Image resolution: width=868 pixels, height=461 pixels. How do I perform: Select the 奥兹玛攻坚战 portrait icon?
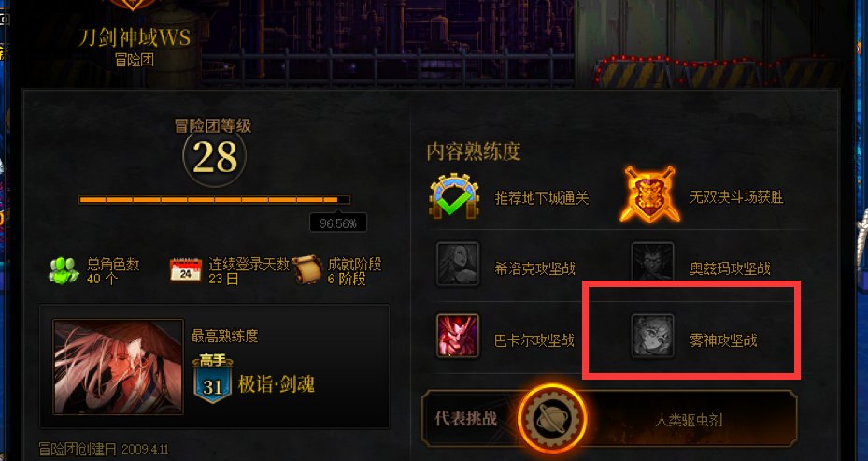(x=653, y=263)
